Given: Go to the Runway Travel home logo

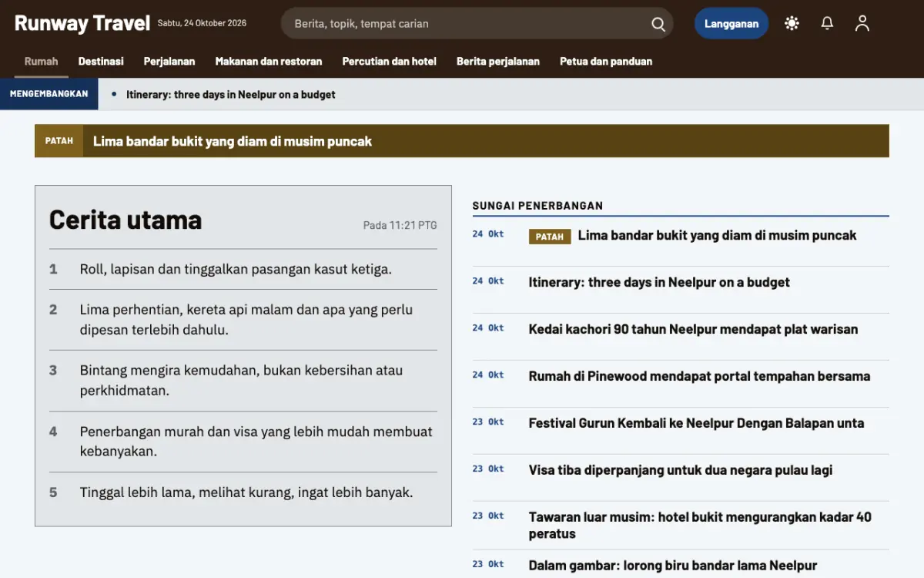Looking at the screenshot, I should (x=82, y=23).
